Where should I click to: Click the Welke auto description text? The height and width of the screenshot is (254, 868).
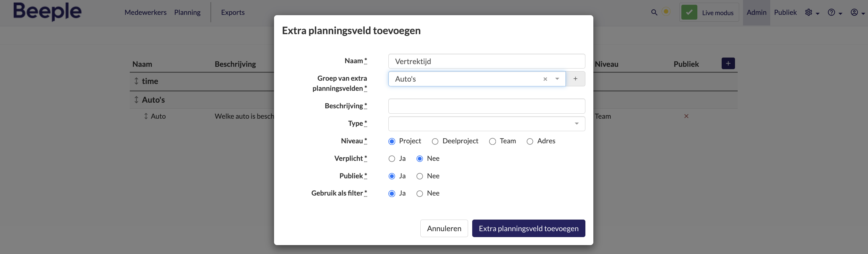244,116
